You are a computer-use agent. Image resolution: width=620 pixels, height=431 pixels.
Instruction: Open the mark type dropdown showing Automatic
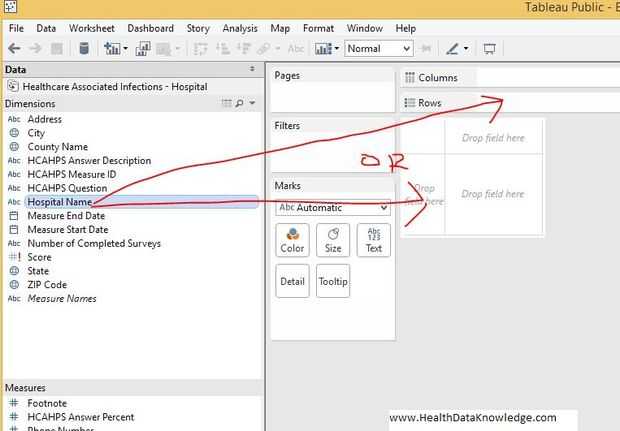click(x=333, y=208)
